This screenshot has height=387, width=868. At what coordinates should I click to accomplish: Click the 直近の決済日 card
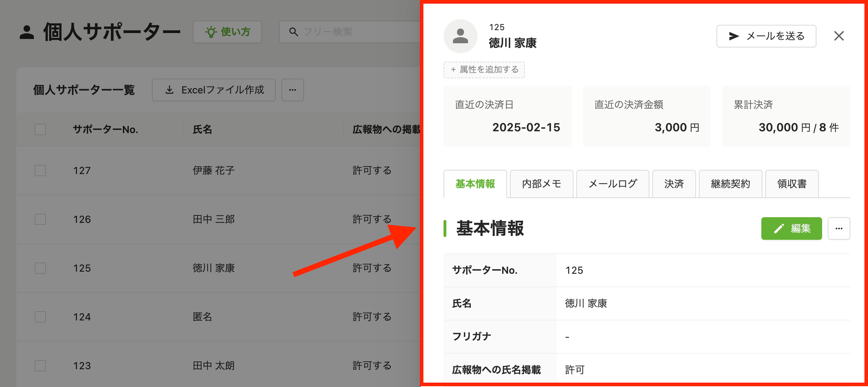click(507, 116)
